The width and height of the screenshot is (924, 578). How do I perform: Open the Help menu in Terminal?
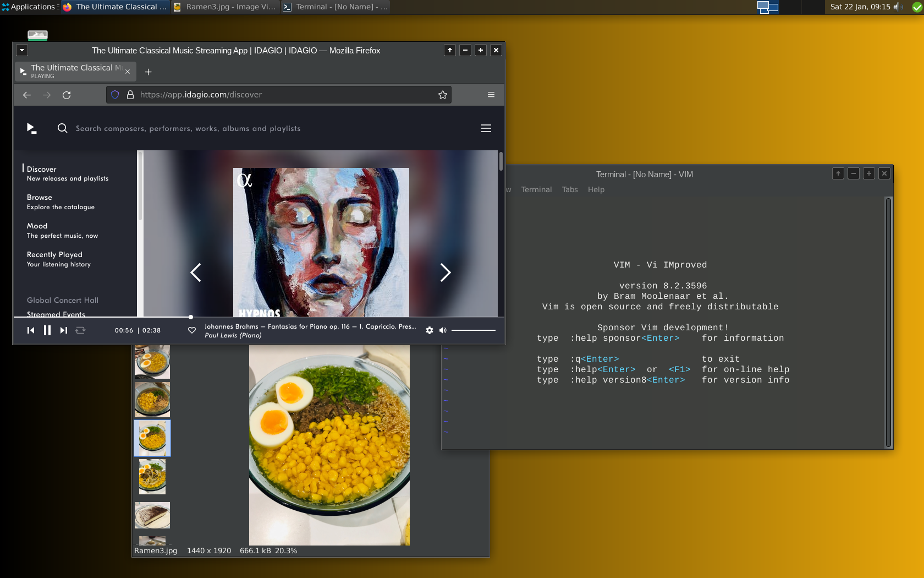click(x=596, y=189)
